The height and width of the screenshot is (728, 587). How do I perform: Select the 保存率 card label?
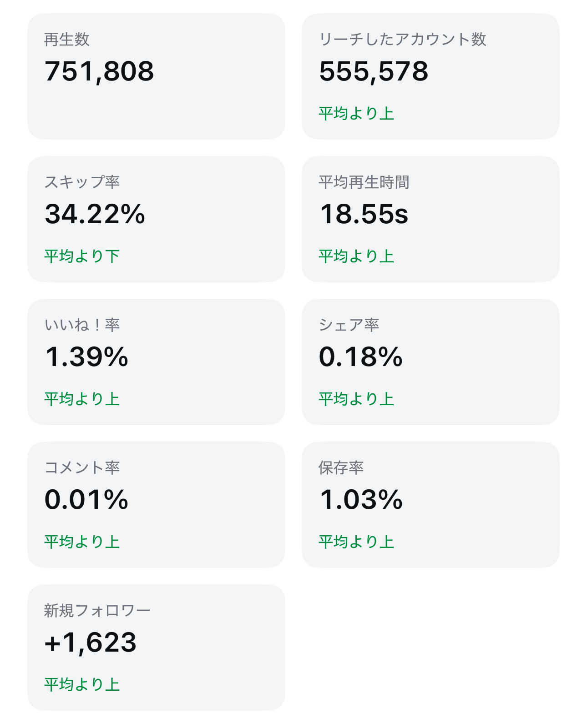coord(341,467)
